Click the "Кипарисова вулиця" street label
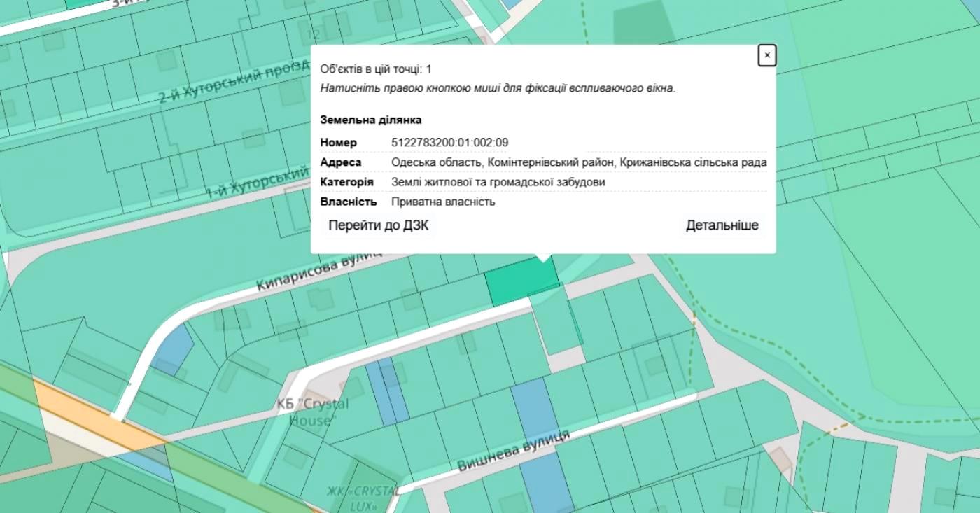 pos(318,271)
